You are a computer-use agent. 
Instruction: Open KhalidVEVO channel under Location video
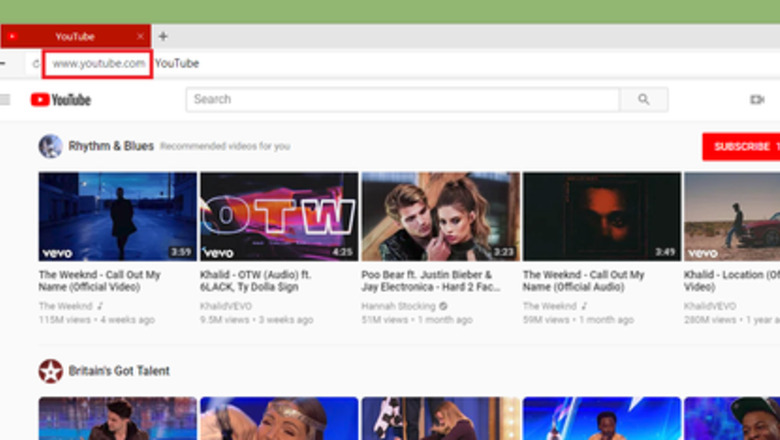(x=710, y=306)
